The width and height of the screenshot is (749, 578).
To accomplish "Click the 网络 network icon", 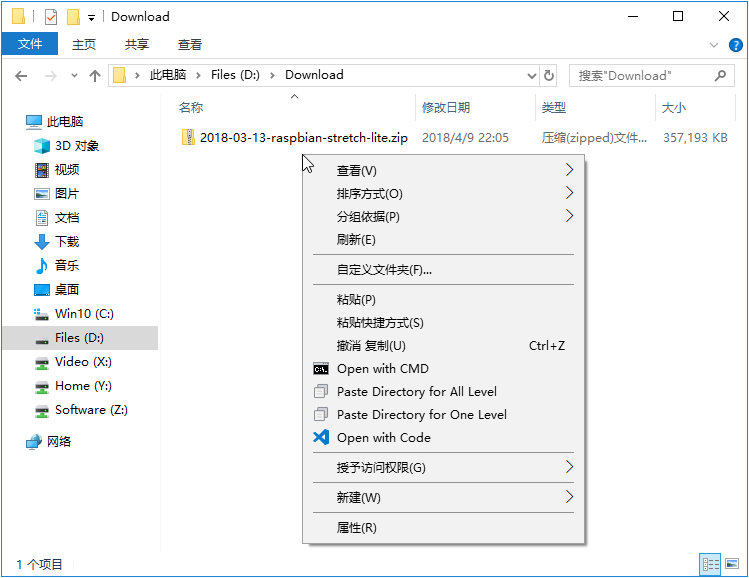I will pos(34,442).
